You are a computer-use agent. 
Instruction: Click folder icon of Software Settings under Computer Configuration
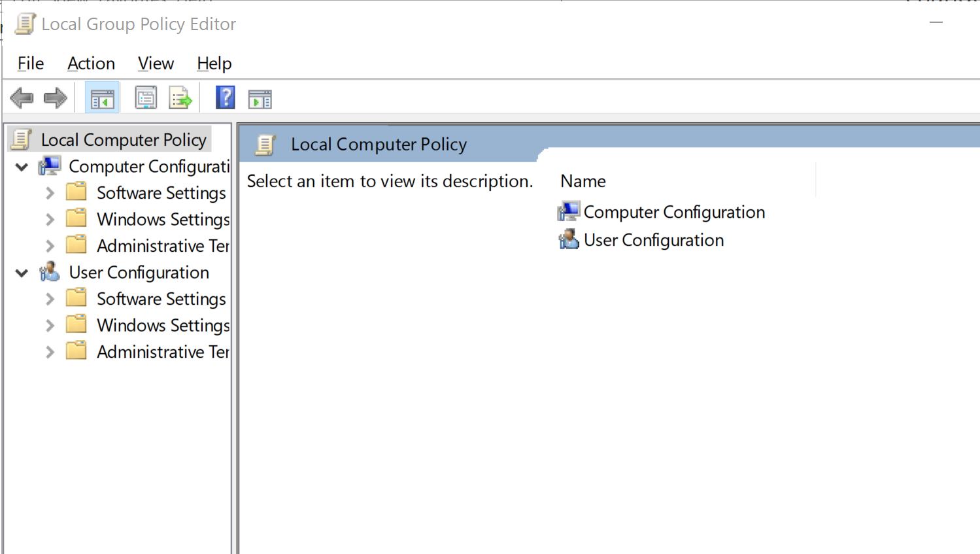[x=76, y=192]
